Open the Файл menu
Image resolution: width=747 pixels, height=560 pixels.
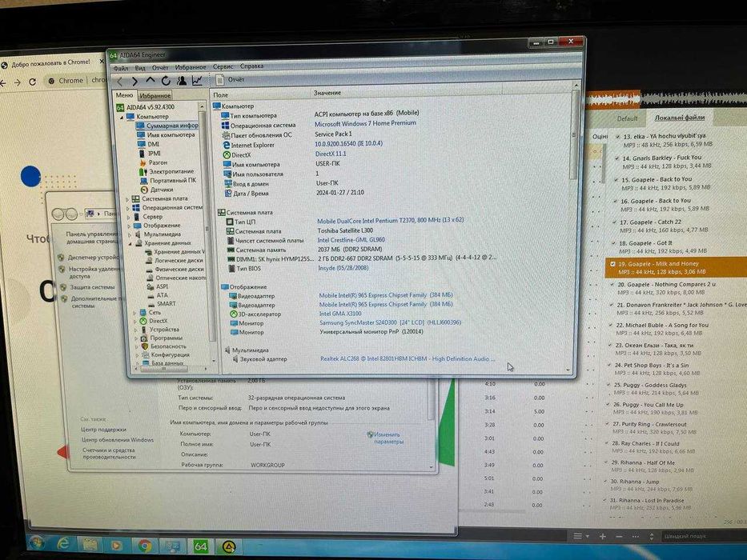pos(121,69)
